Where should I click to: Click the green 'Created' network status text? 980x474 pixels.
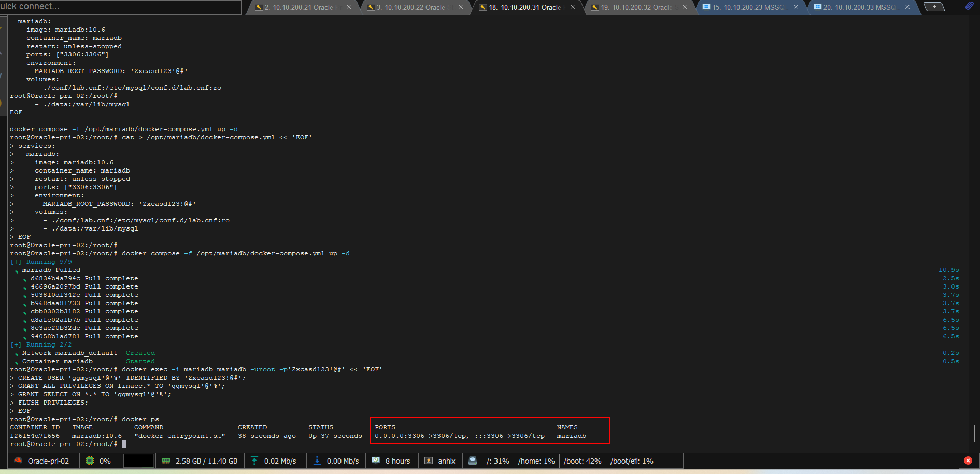[x=140, y=353]
